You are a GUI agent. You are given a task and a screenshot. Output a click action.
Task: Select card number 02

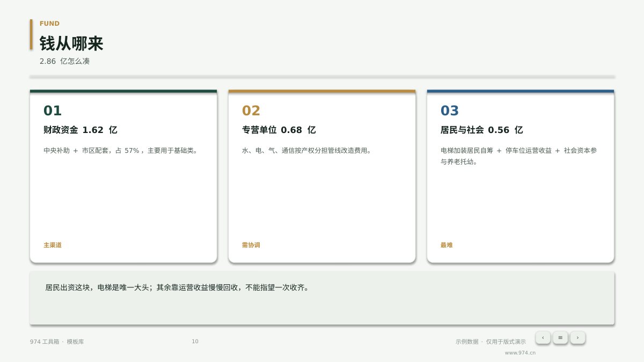click(x=251, y=110)
